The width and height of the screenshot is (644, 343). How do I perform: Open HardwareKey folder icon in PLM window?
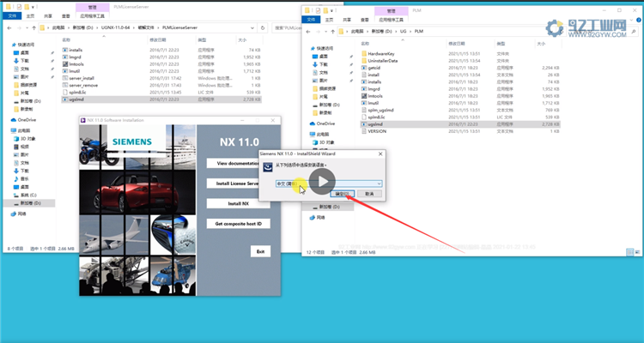364,54
